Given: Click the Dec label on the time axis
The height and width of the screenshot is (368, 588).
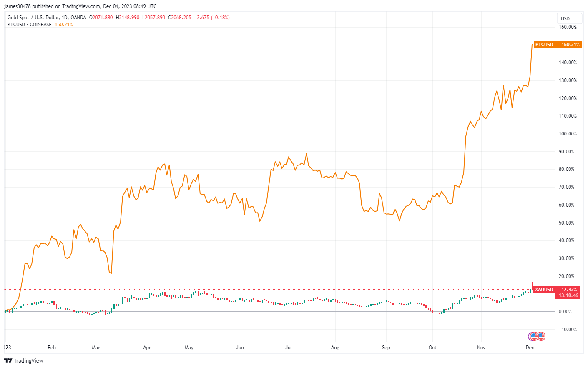Looking at the screenshot, I should click(530, 347).
